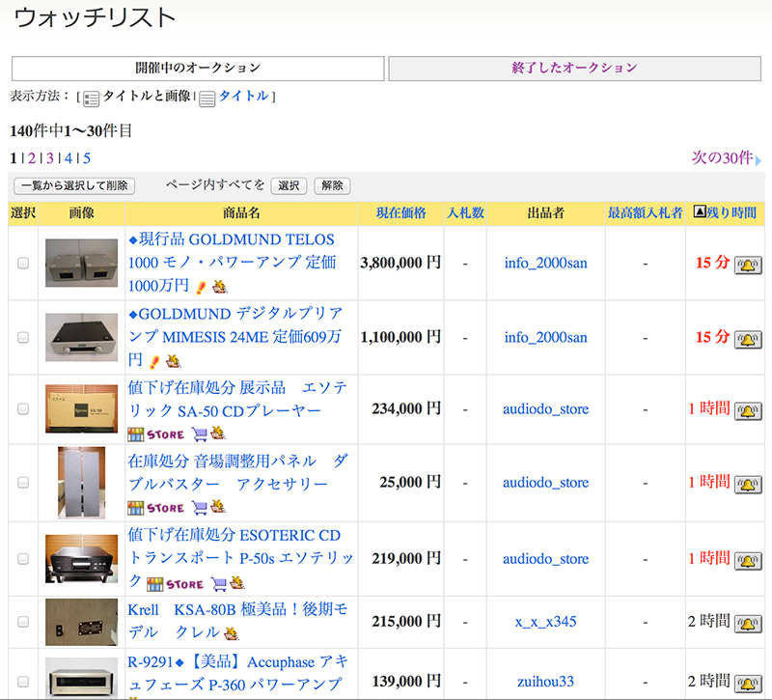The image size is (772, 700).
Task: Go to page 2 of watchlist
Action: click(x=32, y=158)
